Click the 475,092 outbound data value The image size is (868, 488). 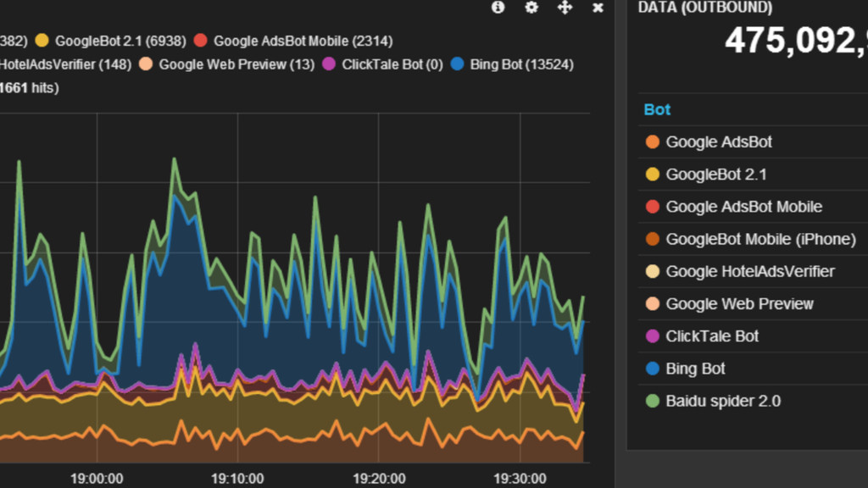[x=796, y=41]
